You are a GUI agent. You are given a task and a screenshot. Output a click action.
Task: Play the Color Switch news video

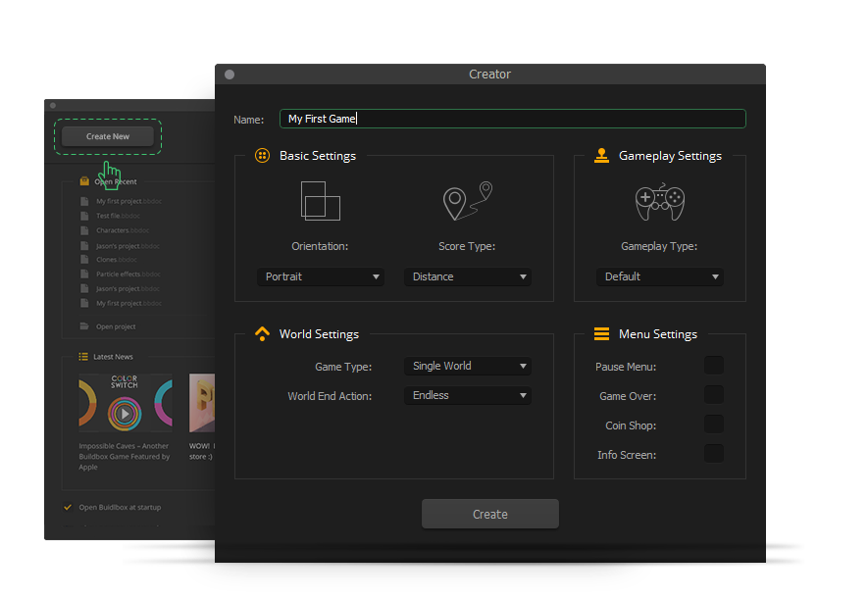coord(125,414)
